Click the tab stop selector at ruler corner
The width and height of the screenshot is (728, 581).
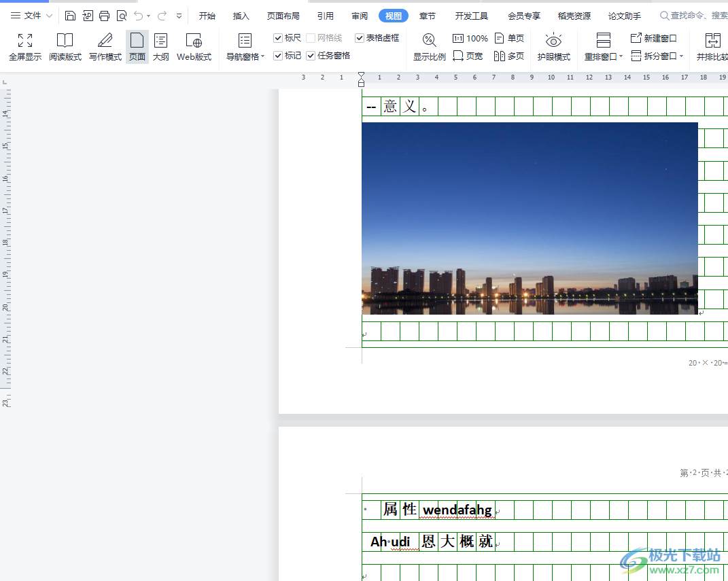[x=5, y=83]
